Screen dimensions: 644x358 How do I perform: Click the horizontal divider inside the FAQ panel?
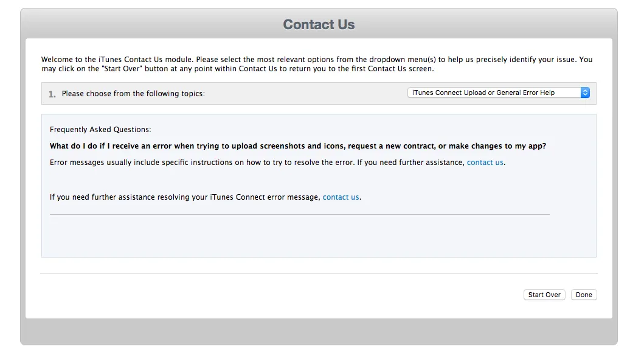[x=299, y=214]
